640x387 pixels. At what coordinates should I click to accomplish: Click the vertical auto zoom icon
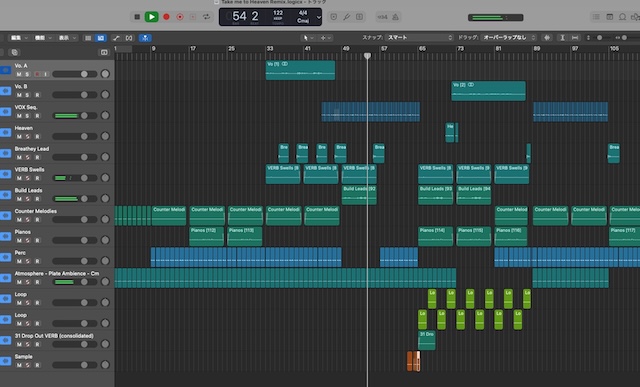pyautogui.click(x=562, y=38)
